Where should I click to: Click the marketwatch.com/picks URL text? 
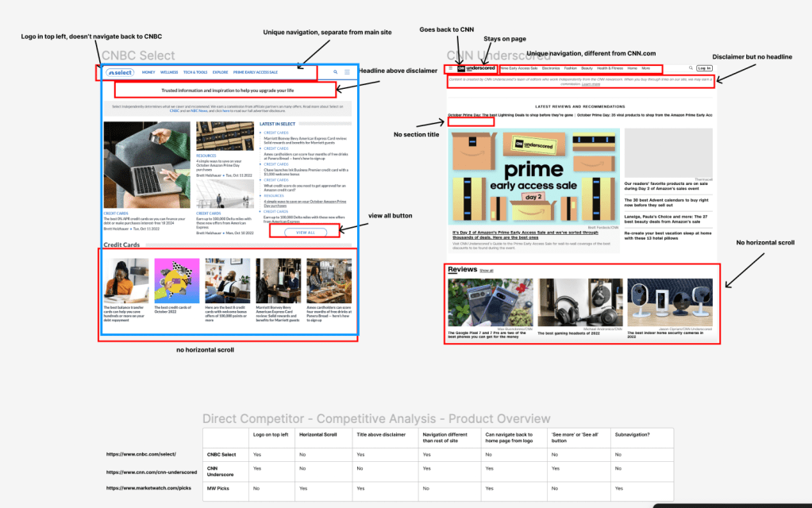click(147, 489)
